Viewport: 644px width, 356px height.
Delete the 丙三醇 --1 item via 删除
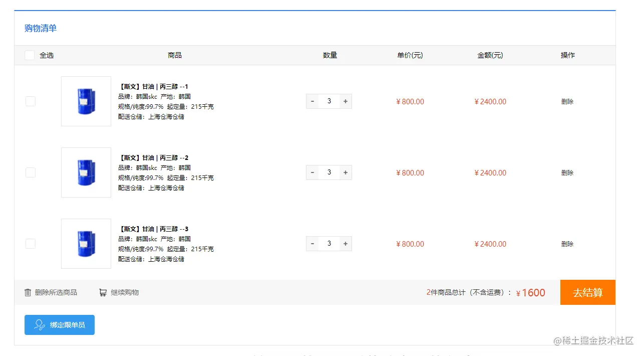coord(567,102)
